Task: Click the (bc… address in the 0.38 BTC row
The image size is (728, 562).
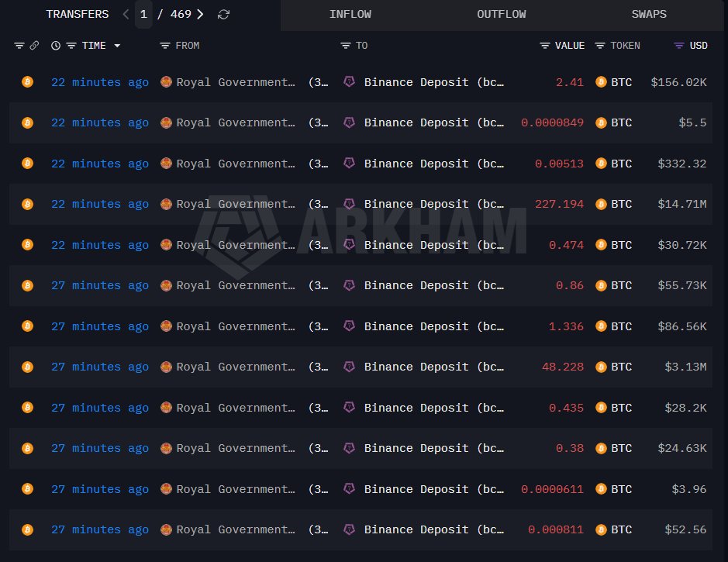Action: 490,448
